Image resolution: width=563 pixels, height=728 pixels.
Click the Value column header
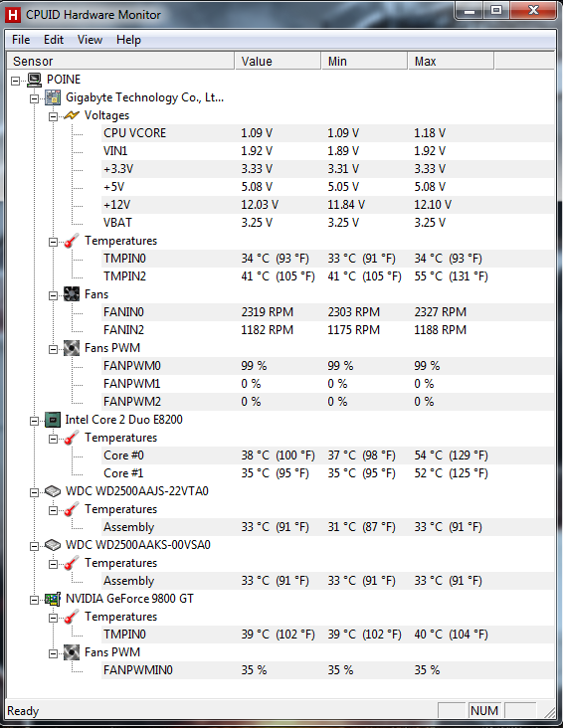click(278, 62)
